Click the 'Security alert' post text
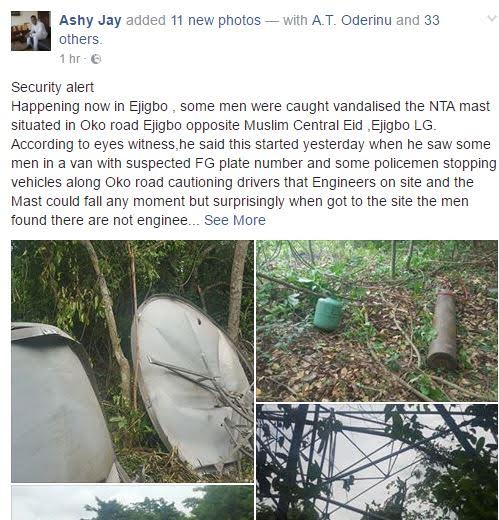The width and height of the screenshot is (499, 520). pyautogui.click(x=52, y=87)
